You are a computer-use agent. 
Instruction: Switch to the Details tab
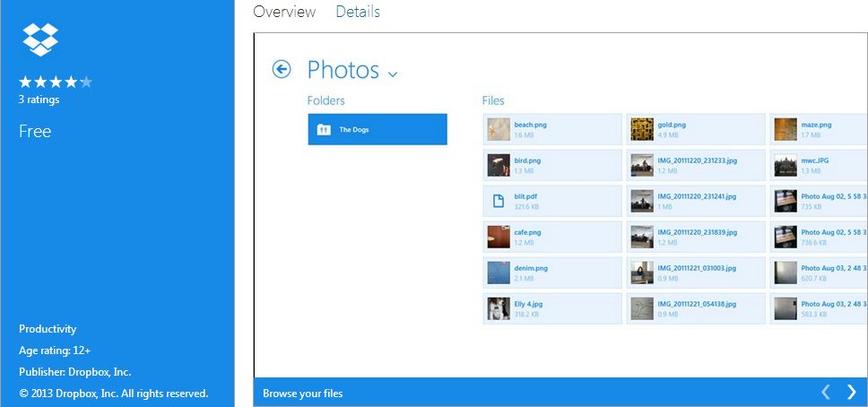(358, 12)
